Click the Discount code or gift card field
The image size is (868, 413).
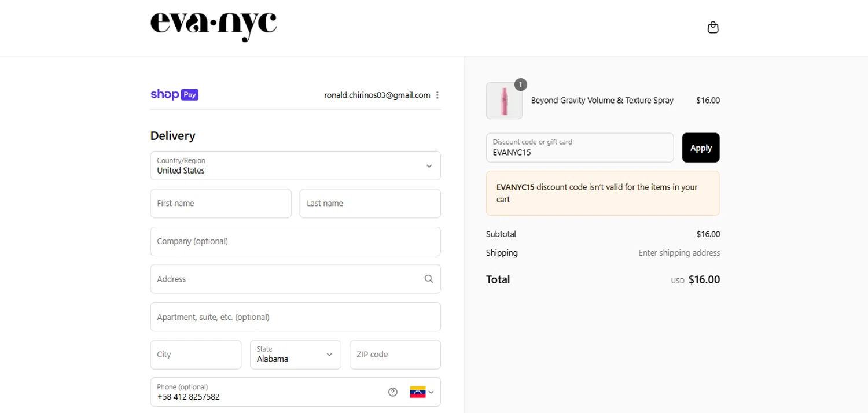580,147
